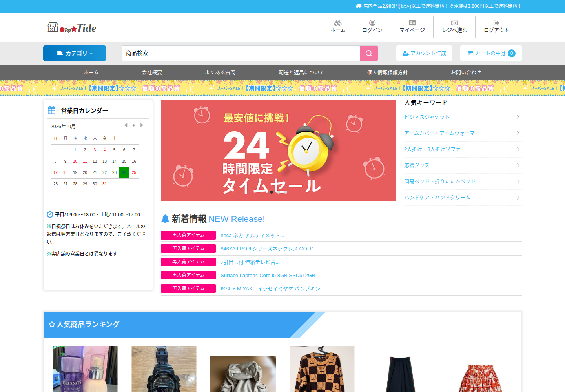Open the カートの中身 shopping cart

click(x=491, y=53)
